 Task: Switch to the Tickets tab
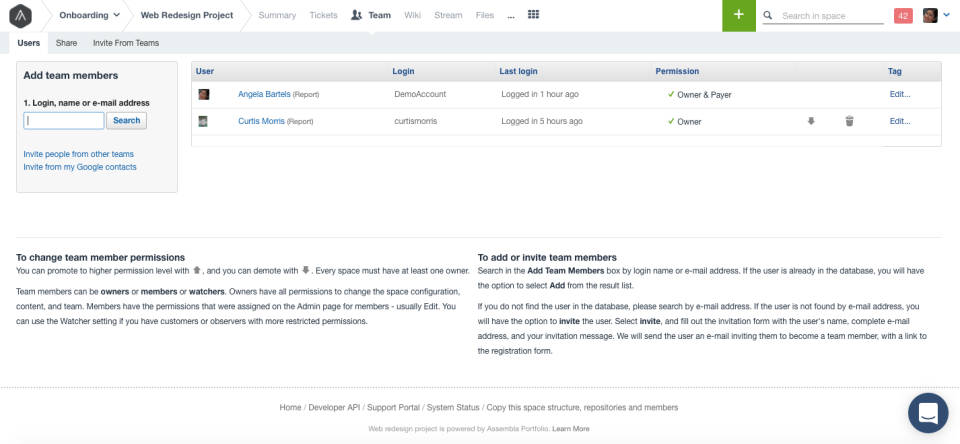[323, 16]
